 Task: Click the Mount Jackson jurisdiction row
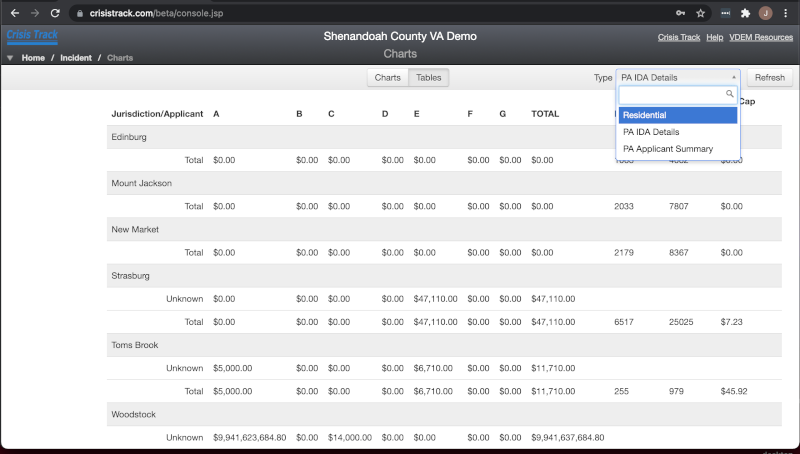pos(444,183)
